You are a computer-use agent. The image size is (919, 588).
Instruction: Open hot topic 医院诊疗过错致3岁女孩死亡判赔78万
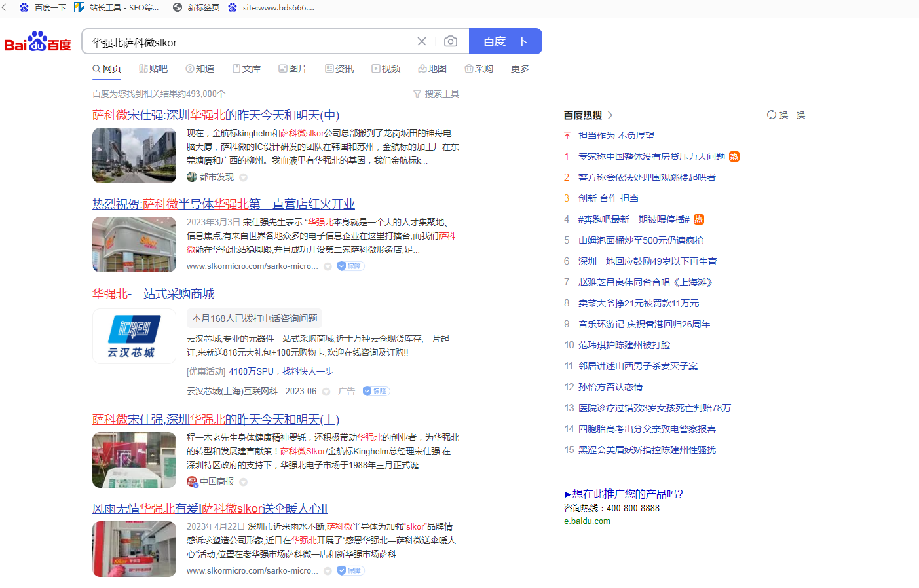pos(654,408)
